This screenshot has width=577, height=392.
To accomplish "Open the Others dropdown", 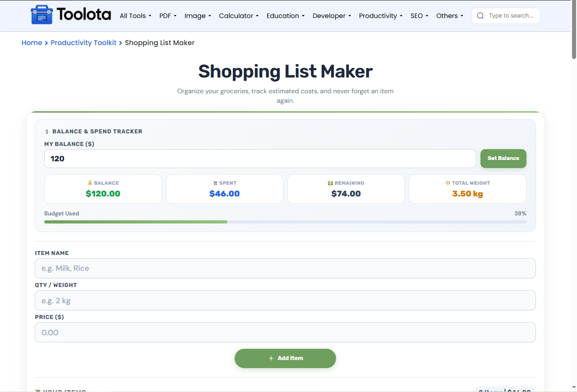I will 450,16.
